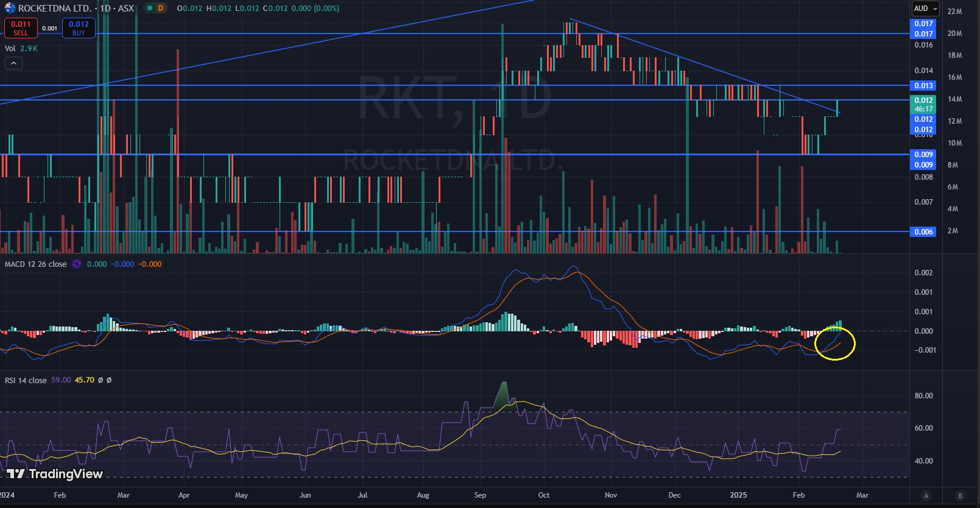Click the 0.011 SELL button

pos(21,28)
